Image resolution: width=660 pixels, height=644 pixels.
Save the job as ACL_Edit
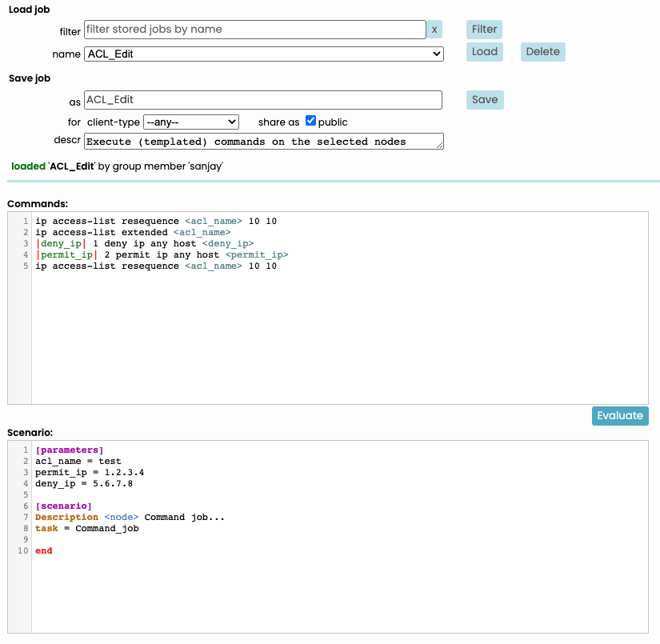484,100
